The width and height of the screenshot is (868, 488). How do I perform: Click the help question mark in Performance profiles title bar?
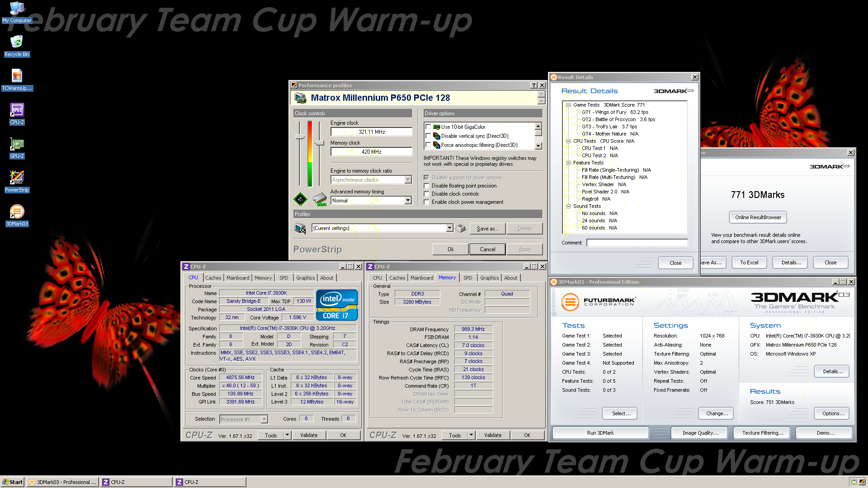tap(534, 85)
